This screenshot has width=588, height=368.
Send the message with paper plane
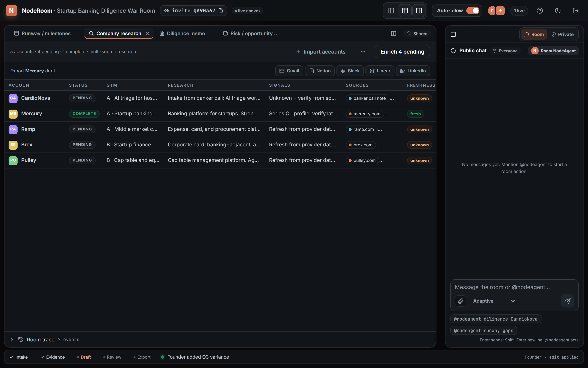568,301
